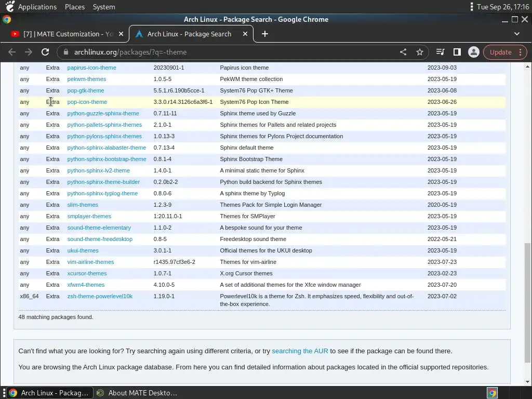Click the 48 matching packages found text

(56, 317)
